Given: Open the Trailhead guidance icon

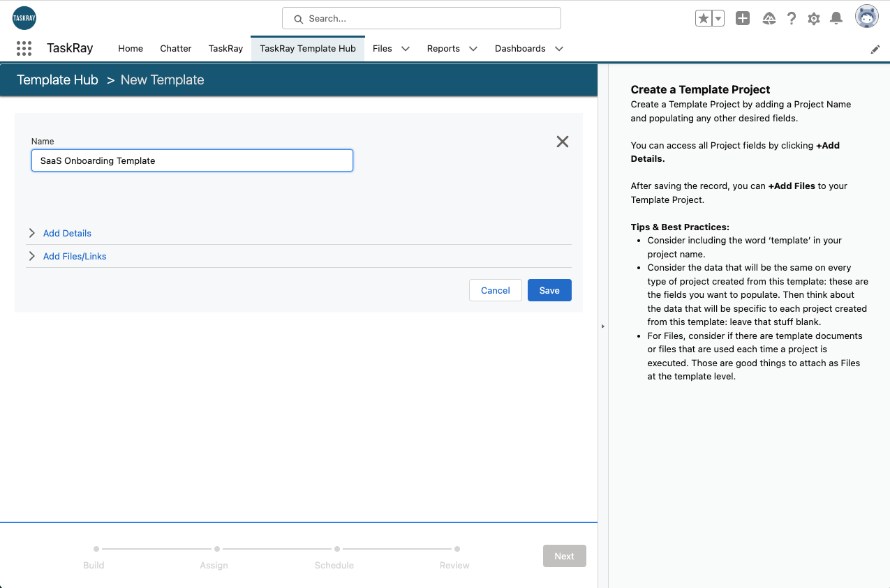Looking at the screenshot, I should coord(769,19).
